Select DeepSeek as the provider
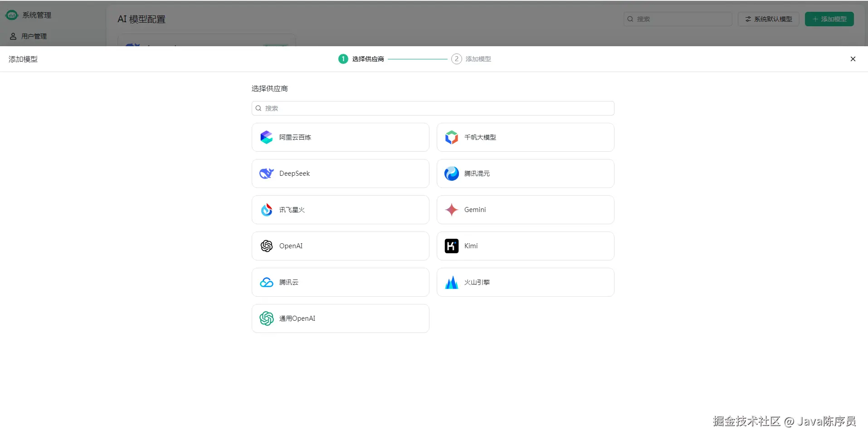 341,174
